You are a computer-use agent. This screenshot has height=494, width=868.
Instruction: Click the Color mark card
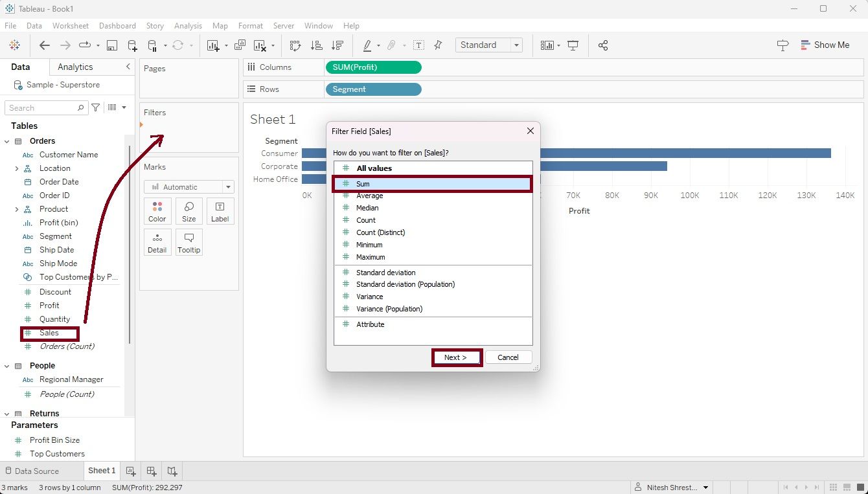pyautogui.click(x=157, y=211)
